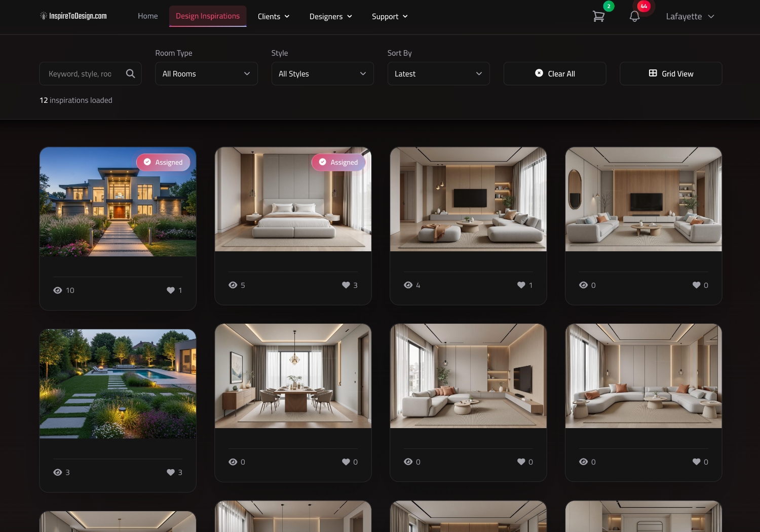Like the bedroom inspiration with 3 hearts

click(x=346, y=285)
